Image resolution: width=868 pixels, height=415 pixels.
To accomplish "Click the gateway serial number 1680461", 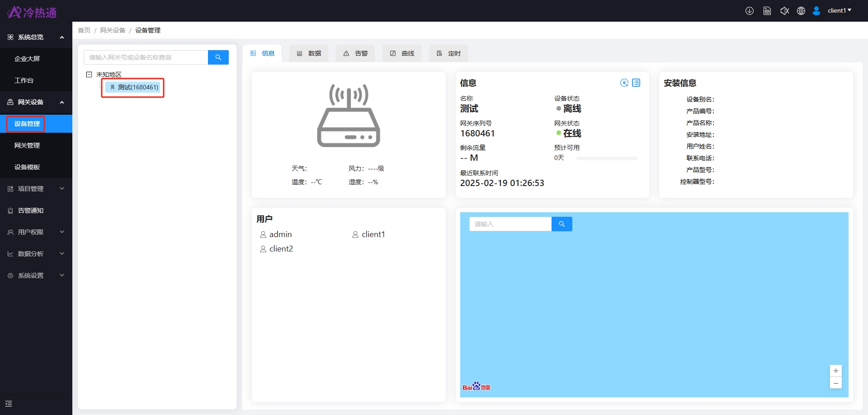I will [477, 133].
